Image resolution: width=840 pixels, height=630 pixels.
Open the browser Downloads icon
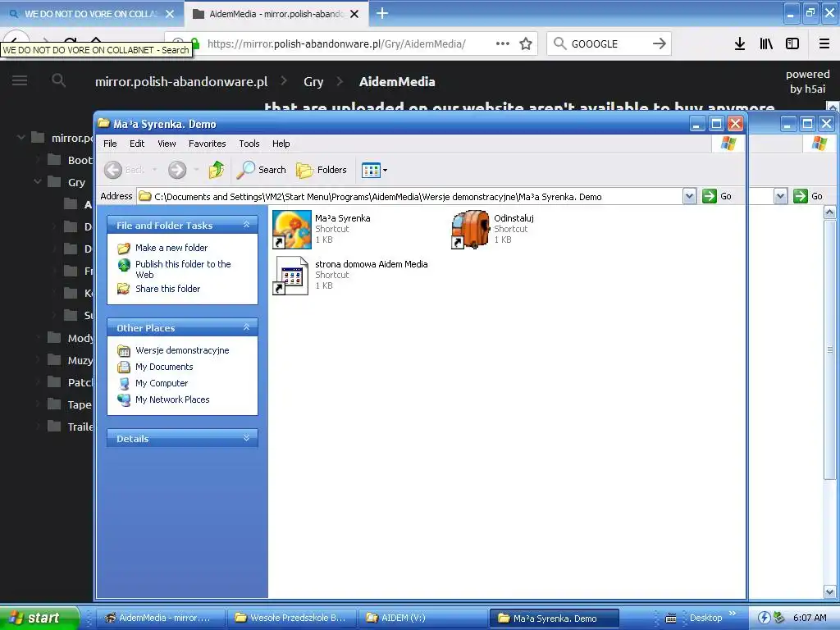coord(739,44)
